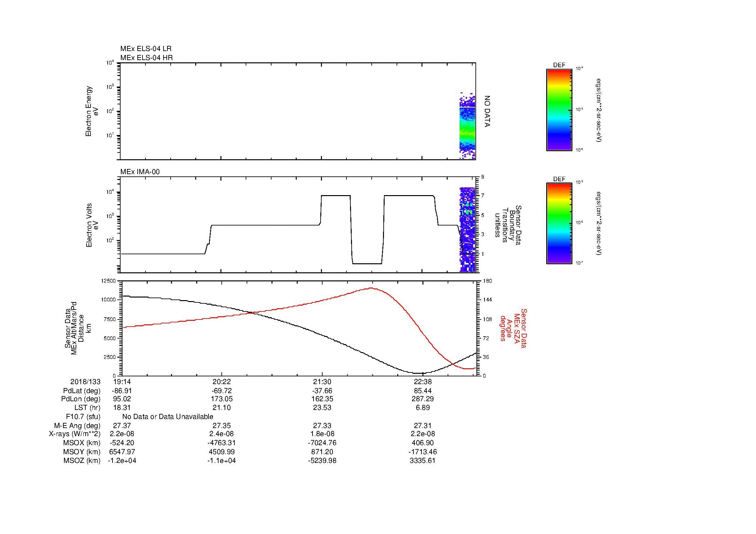Click the 'Electron Energy eV' axis label
Viewport: 756px width, 534px height.
92,111
